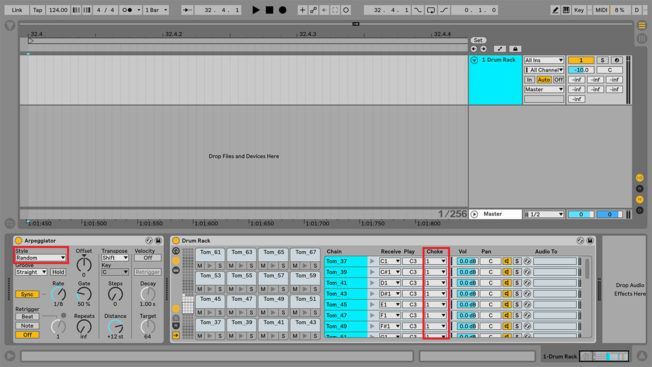Toggle the Arpeggiator Hold button
Viewport: 652px width, 367px height.
coord(58,272)
